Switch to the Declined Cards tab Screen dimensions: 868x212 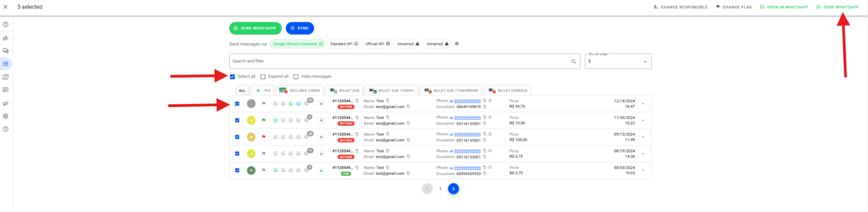coord(300,91)
